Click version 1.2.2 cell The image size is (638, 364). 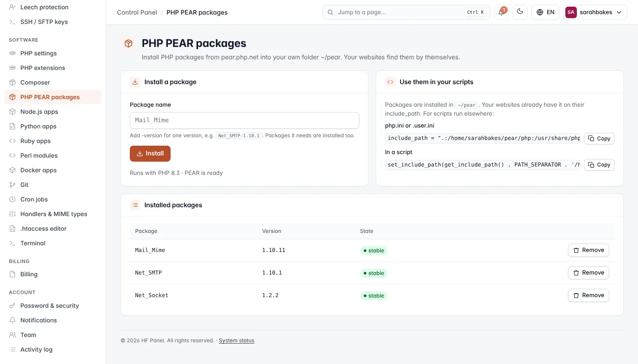[270, 295]
